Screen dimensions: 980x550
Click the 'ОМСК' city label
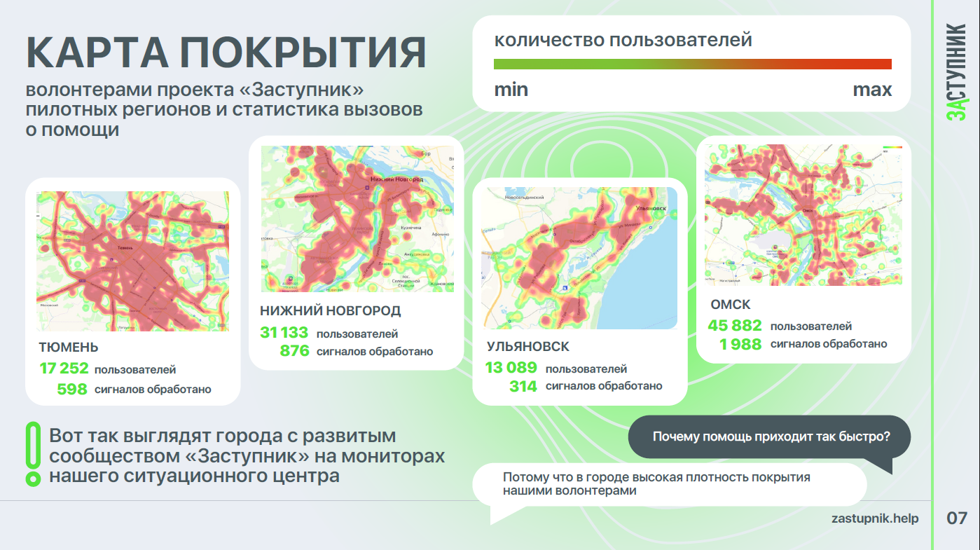tap(730, 305)
